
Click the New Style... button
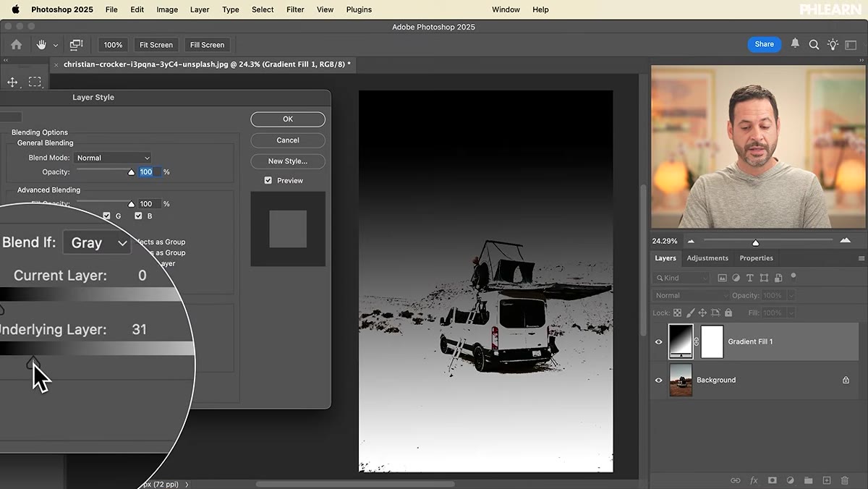[x=288, y=161]
